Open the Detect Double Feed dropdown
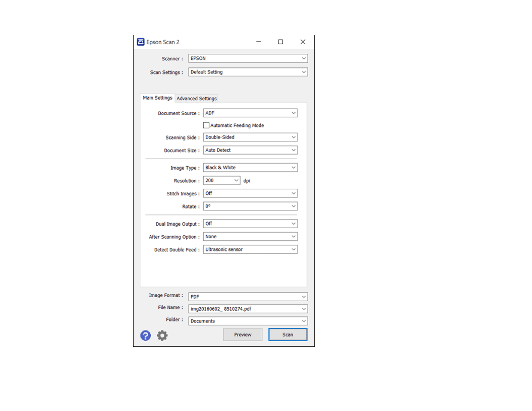This screenshot has width=532, height=411. point(250,249)
